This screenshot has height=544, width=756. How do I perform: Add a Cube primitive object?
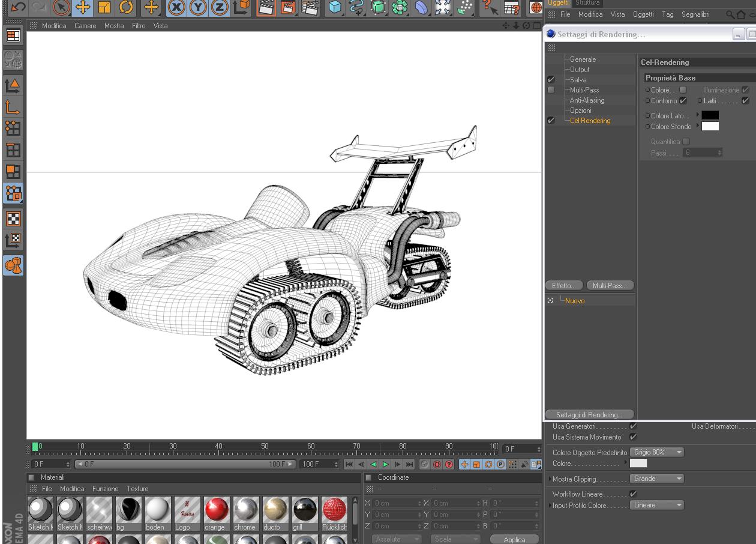(335, 7)
